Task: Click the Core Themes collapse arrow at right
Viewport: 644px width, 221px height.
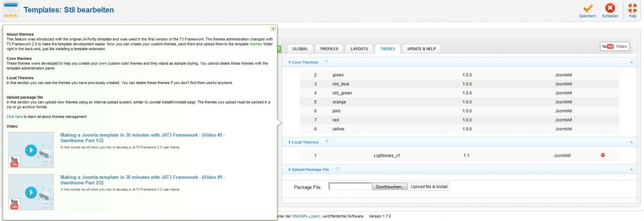Action: [631, 63]
